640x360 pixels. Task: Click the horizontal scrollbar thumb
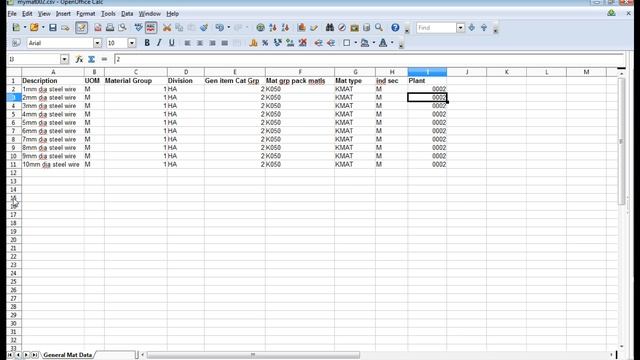pyautogui.click(x=253, y=355)
